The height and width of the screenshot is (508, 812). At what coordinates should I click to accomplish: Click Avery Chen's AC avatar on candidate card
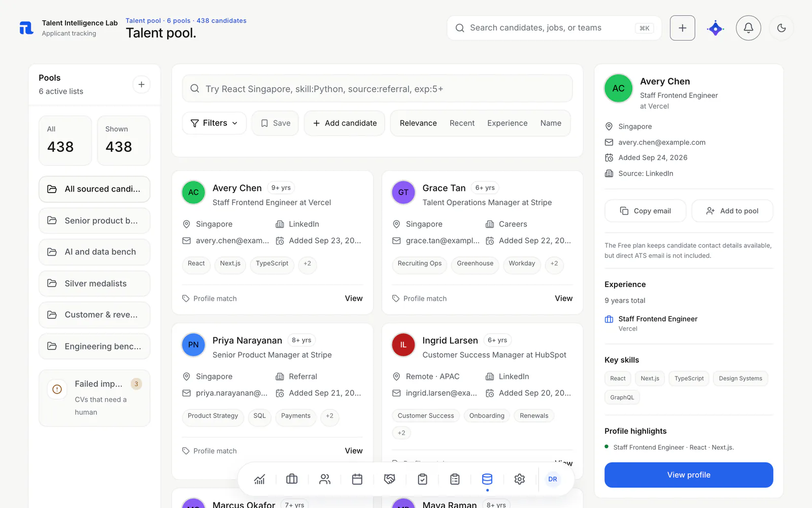pos(193,193)
